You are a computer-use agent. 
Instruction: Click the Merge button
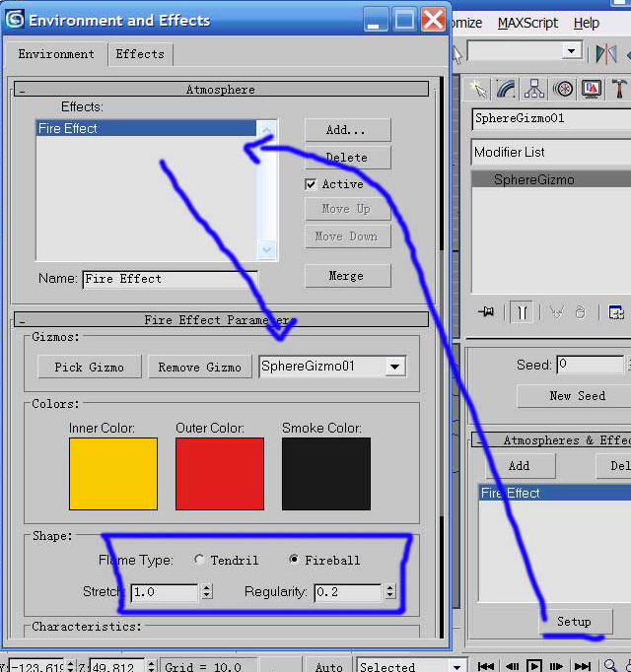(x=348, y=276)
